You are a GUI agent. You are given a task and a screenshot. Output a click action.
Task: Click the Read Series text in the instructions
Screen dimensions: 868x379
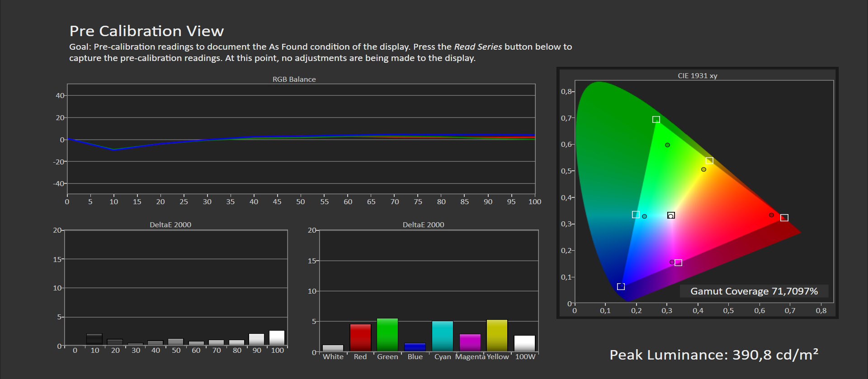click(478, 47)
